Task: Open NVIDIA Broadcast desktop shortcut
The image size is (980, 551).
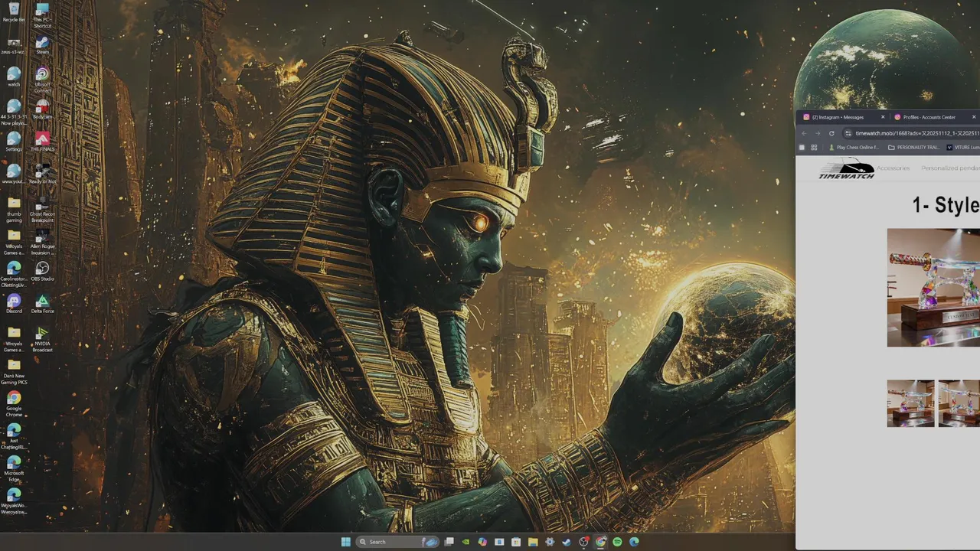Action: tap(42, 340)
